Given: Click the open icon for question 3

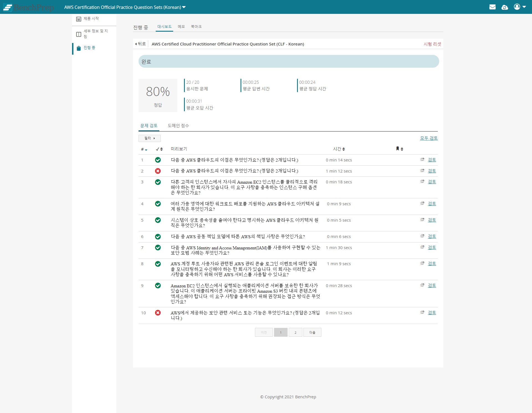Looking at the screenshot, I should click(x=422, y=181).
